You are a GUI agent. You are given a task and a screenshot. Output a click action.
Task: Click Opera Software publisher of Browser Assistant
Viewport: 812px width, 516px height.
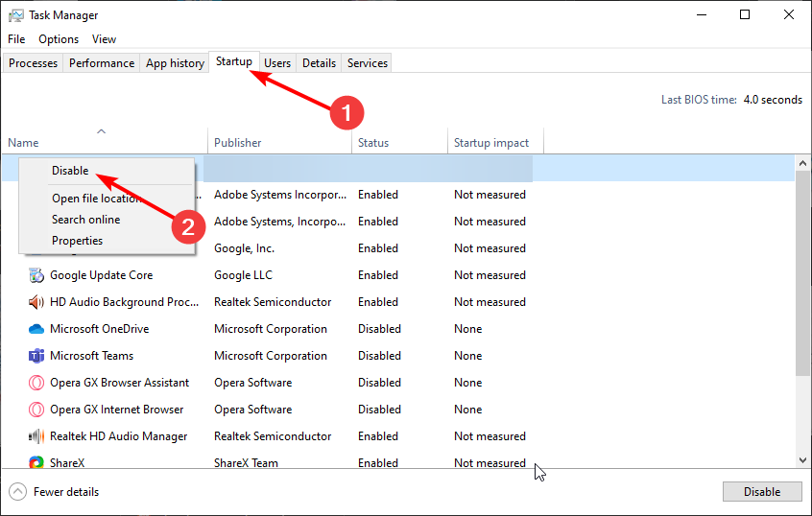(252, 383)
